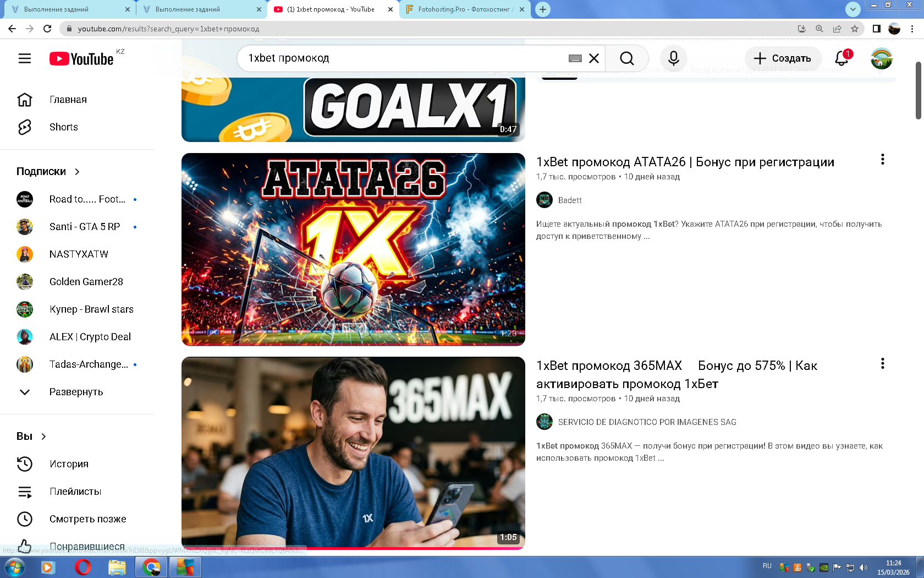Go to Главная home icon

[25, 100]
